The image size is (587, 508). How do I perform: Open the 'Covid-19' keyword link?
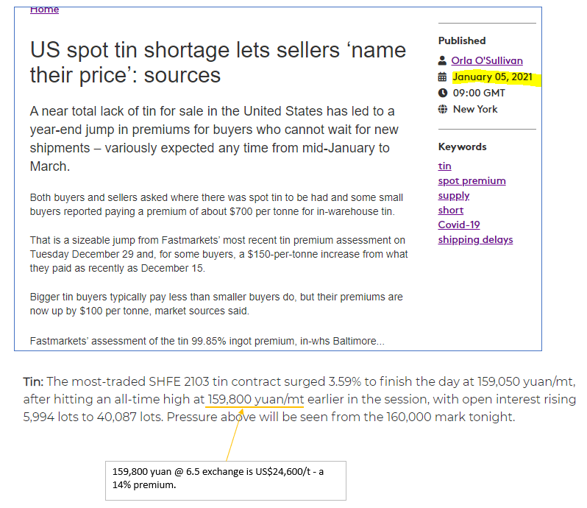pyautogui.click(x=459, y=225)
